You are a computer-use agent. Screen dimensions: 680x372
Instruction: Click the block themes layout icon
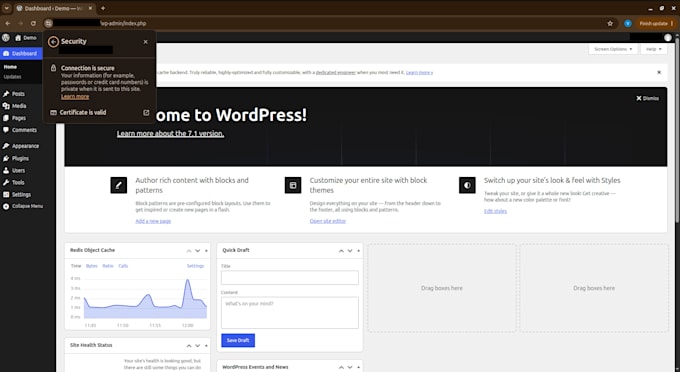tap(293, 185)
